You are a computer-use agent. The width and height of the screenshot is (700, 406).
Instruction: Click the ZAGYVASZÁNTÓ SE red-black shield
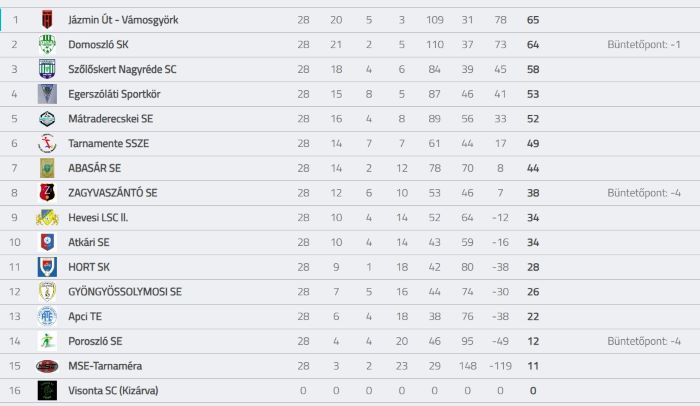point(47,193)
